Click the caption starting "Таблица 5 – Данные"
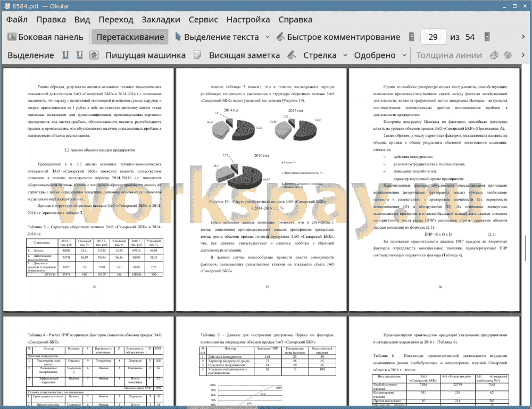 pyautogui.click(x=268, y=338)
